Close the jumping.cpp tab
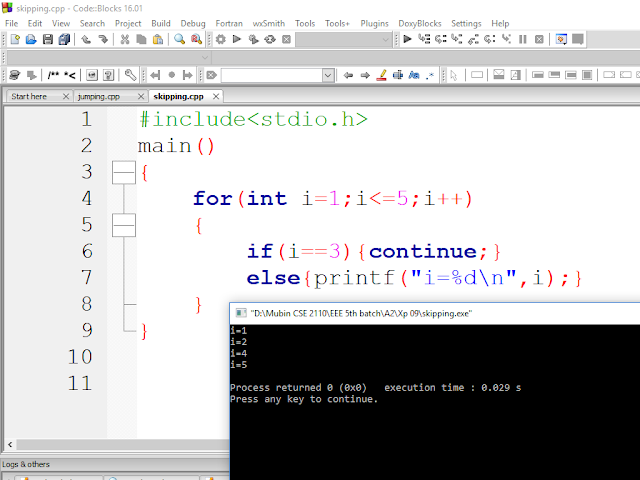The width and height of the screenshot is (640, 480). [x=141, y=96]
